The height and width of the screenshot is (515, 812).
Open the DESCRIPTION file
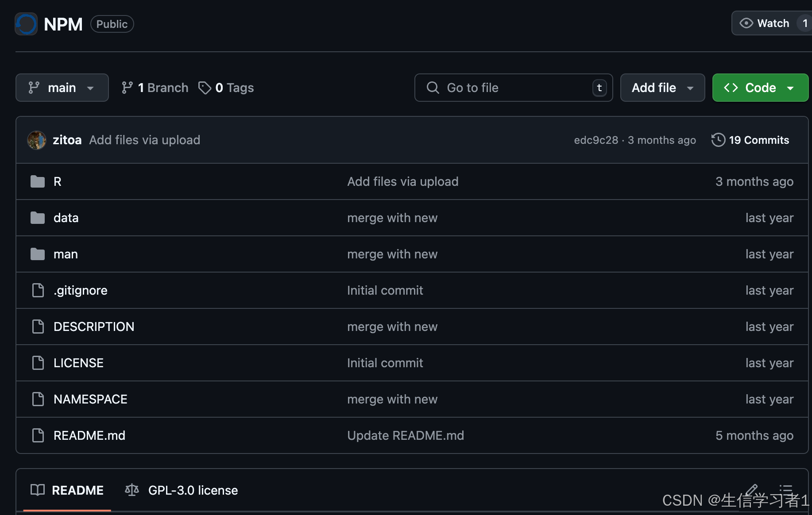tap(94, 327)
